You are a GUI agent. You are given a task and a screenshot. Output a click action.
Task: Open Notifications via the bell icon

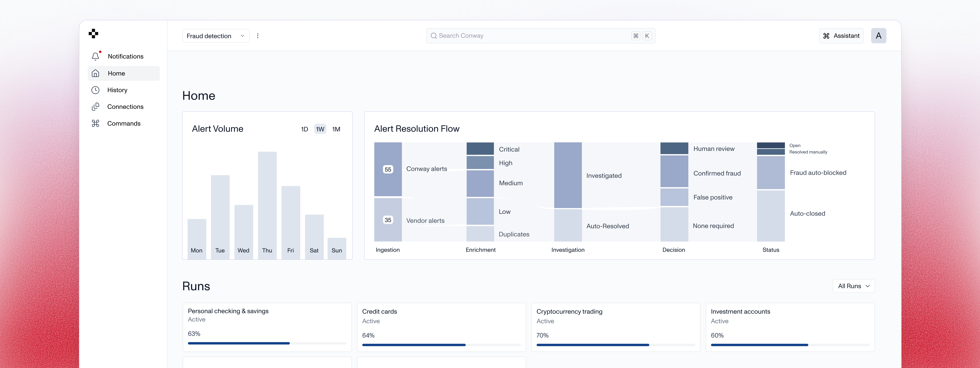[95, 56]
